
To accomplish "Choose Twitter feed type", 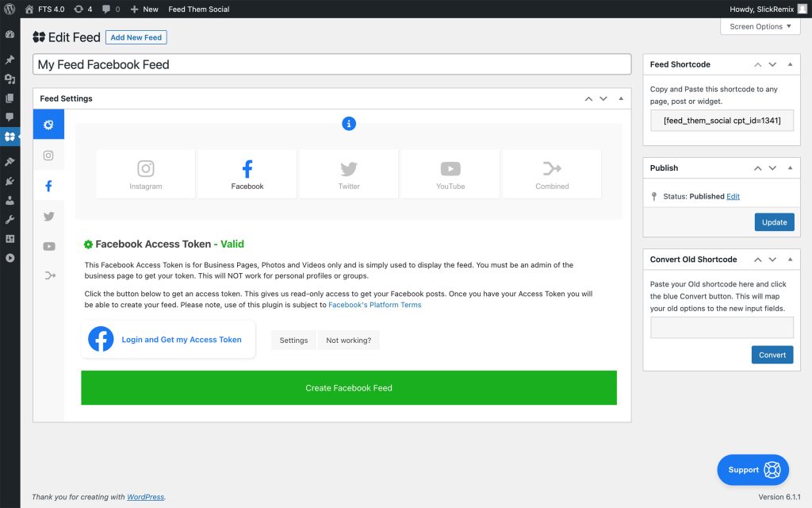I will point(349,174).
